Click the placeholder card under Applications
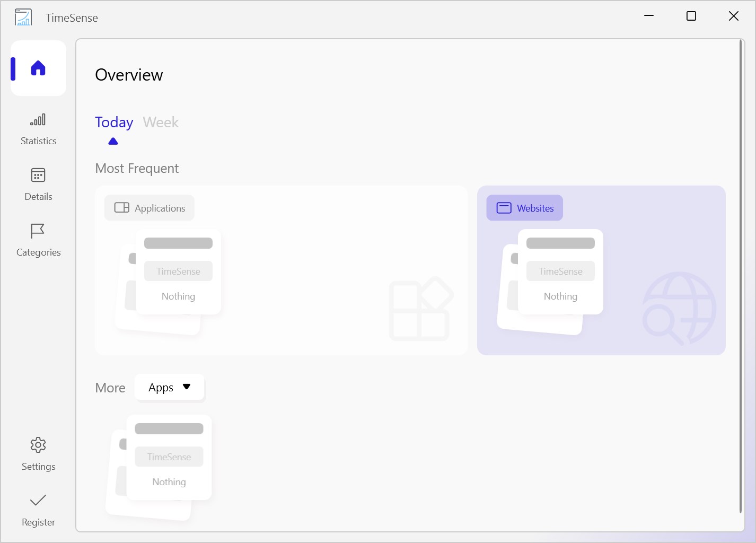The image size is (756, 543). click(x=178, y=272)
